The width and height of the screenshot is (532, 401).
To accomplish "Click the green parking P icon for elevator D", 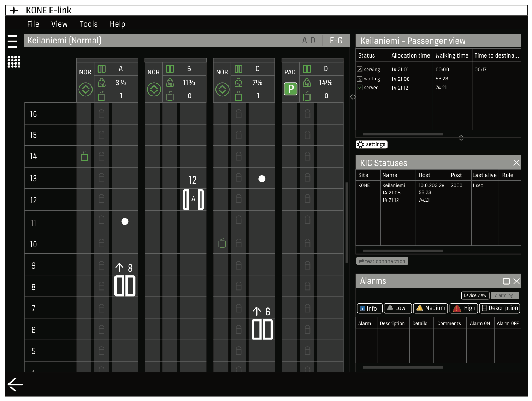I will pos(290,89).
